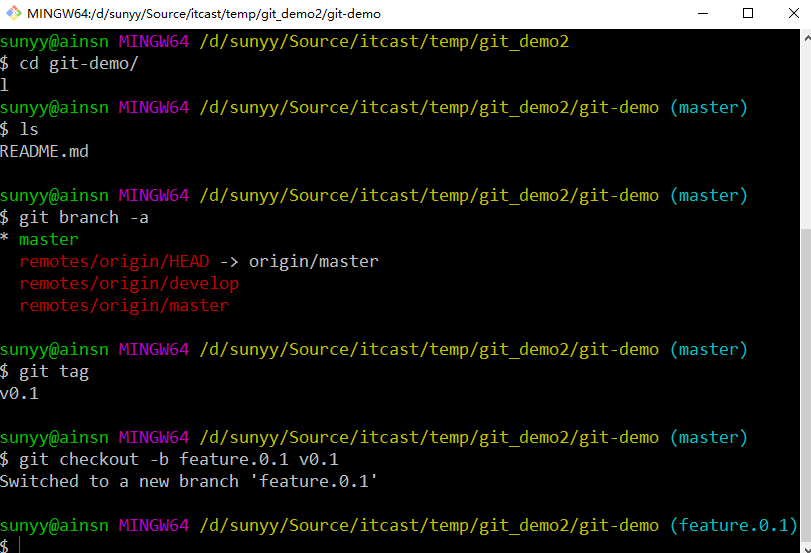811x553 pixels.
Task: Click the green master branch entry
Action: coord(48,240)
